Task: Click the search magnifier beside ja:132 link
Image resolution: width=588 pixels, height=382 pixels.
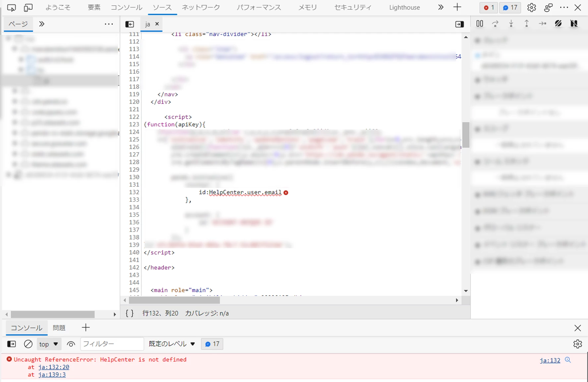Action: (568, 360)
